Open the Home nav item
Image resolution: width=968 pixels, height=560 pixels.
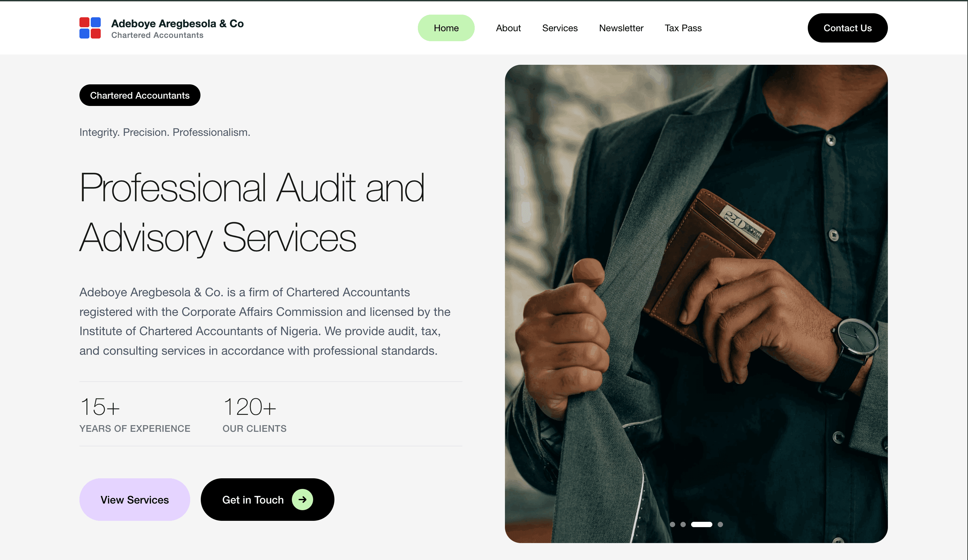(446, 28)
